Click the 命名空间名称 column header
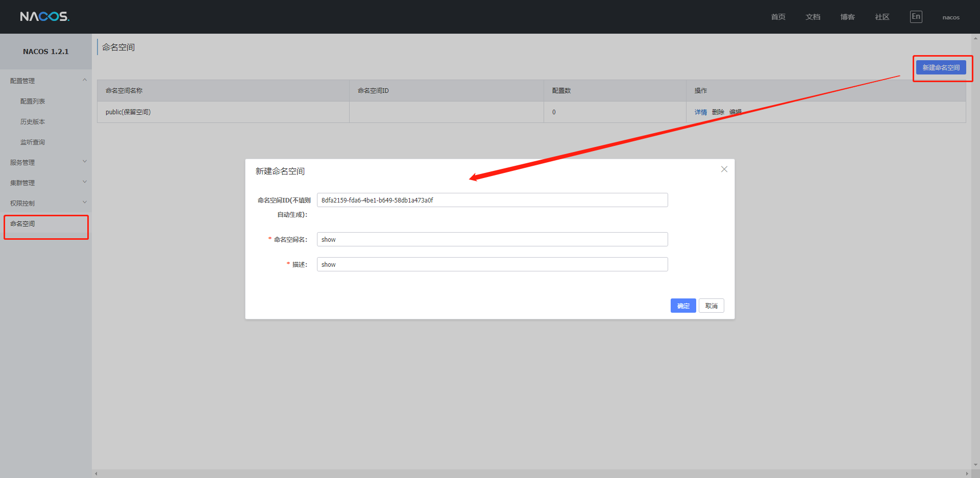This screenshot has width=980, height=478. pyautogui.click(x=223, y=91)
